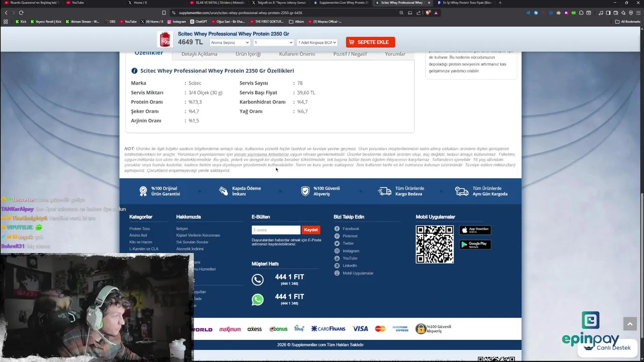The image size is (644, 362).
Task: Open the Amino Asit category link
Action: click(x=138, y=235)
